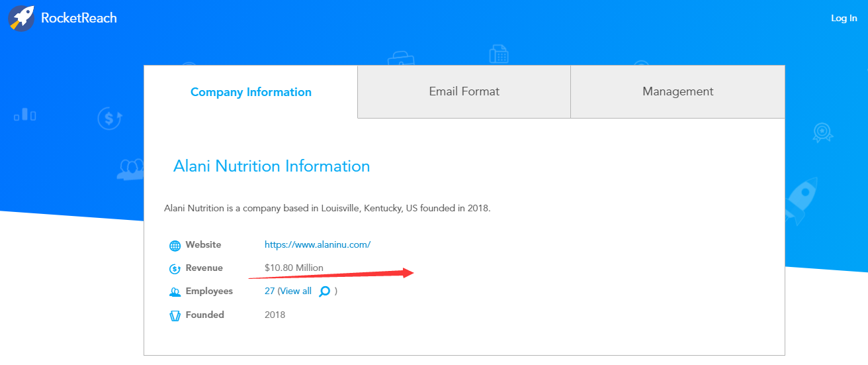Click the Website field label
This screenshot has width=868, height=365.
coord(203,244)
